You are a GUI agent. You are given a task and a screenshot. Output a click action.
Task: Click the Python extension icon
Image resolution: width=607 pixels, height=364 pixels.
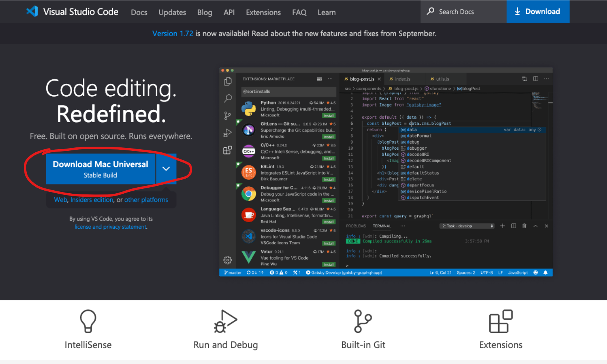tap(248, 109)
